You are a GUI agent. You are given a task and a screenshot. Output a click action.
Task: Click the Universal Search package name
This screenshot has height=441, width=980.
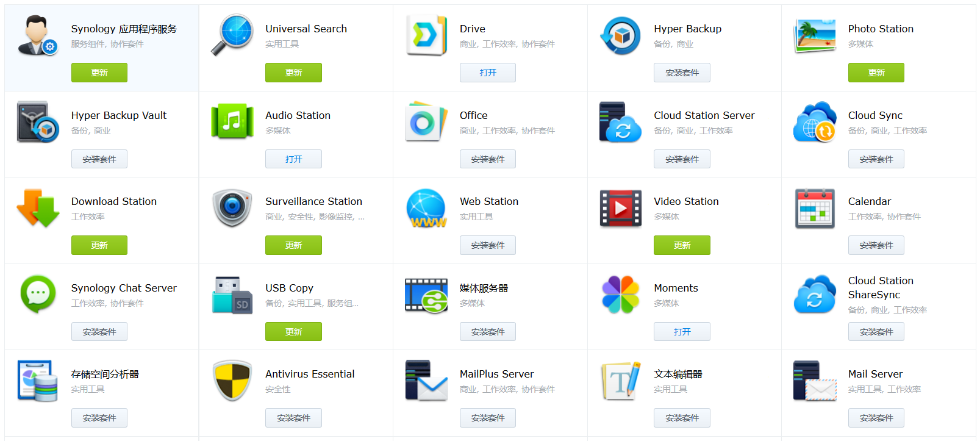(x=306, y=29)
